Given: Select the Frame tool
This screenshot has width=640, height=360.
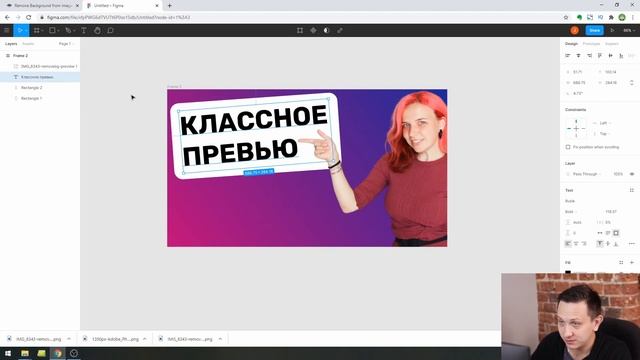Looking at the screenshot, I should coord(37,31).
